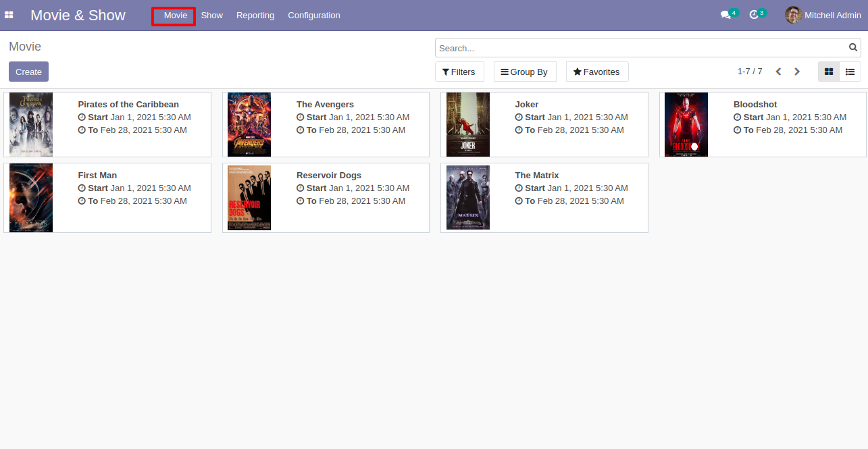
Task: Click the Movie breadcrumb heading
Action: pos(25,47)
